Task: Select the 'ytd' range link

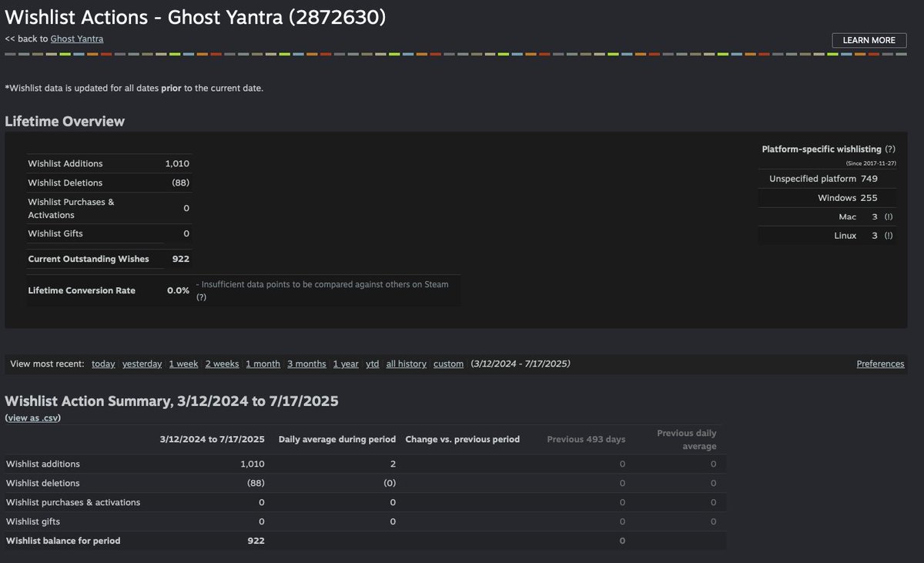Action: click(x=373, y=364)
